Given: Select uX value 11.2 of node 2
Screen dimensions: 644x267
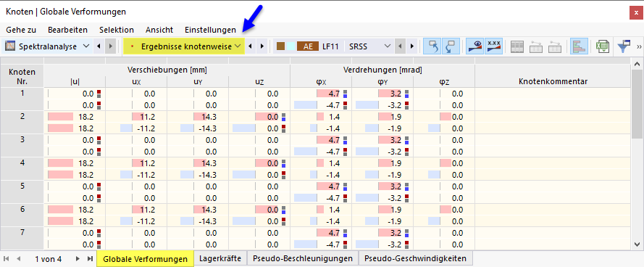Looking at the screenshot, I should 136,116.
